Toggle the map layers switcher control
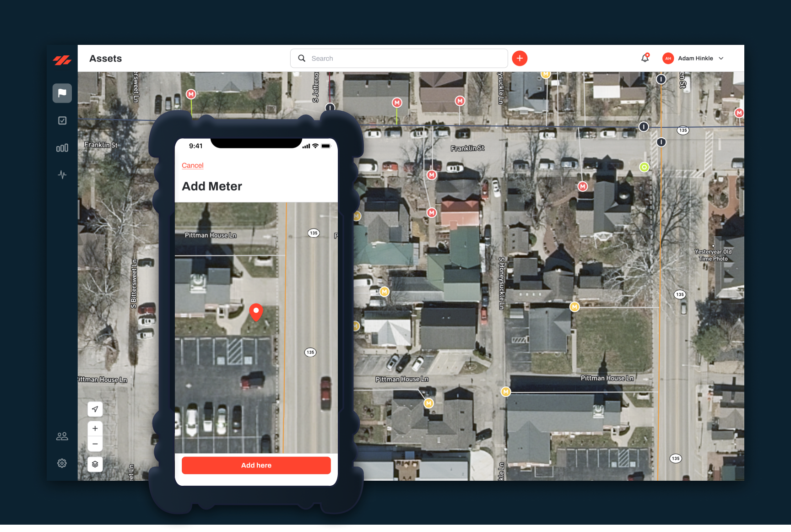Viewport: 791px width, 532px height. click(x=95, y=464)
